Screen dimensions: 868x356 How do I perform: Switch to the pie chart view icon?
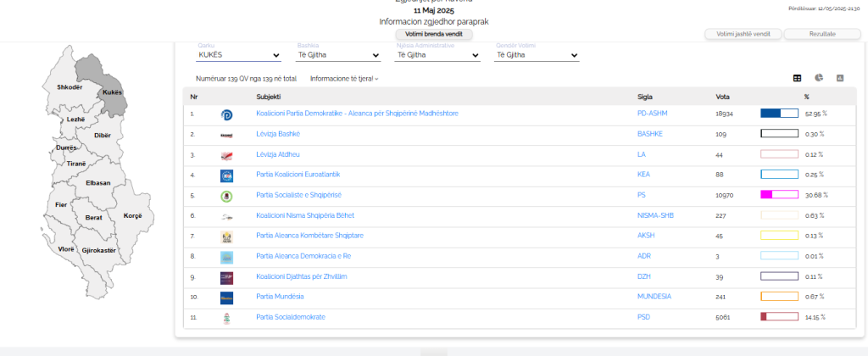(x=819, y=78)
